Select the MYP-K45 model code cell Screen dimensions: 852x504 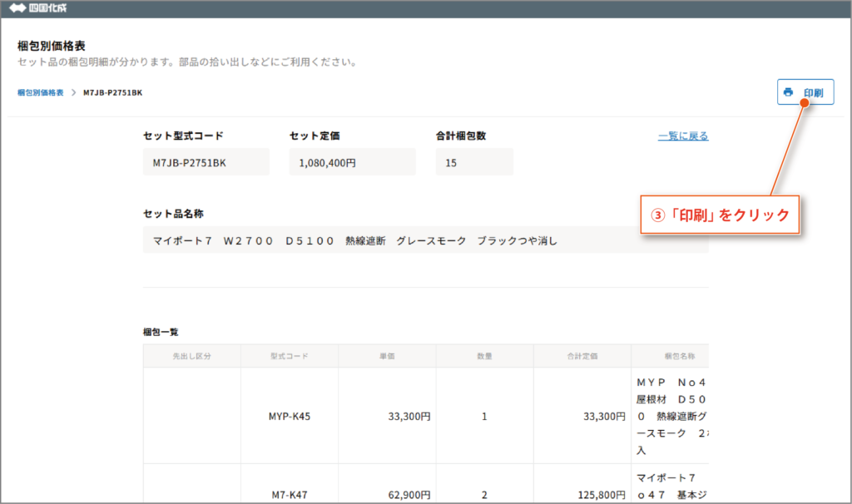(x=290, y=416)
